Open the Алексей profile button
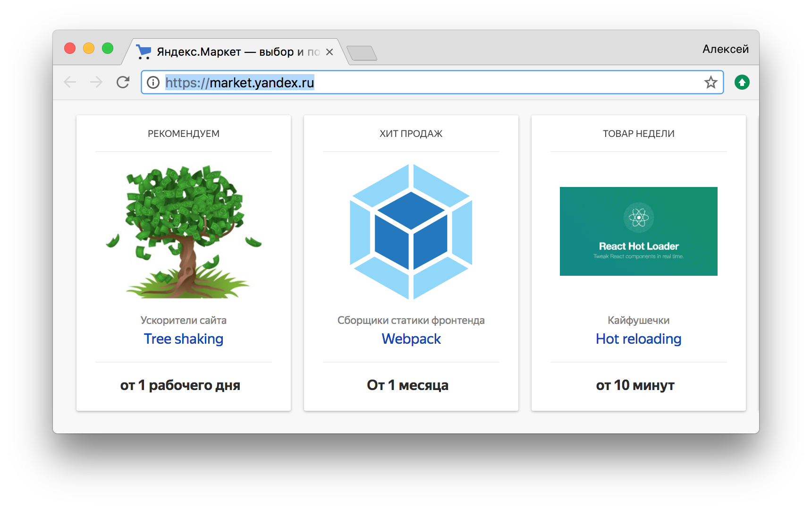This screenshot has height=509, width=812. 725,49
